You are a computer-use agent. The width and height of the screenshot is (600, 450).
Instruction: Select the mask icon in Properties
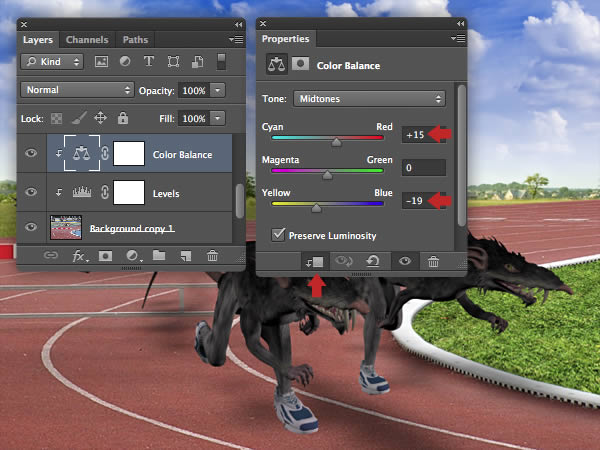tap(300, 64)
